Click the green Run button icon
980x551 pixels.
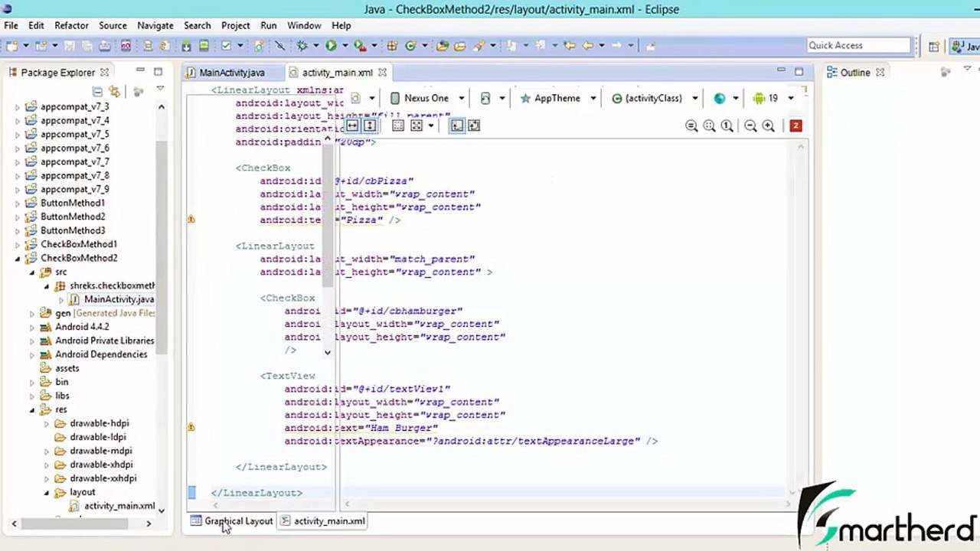pos(331,46)
